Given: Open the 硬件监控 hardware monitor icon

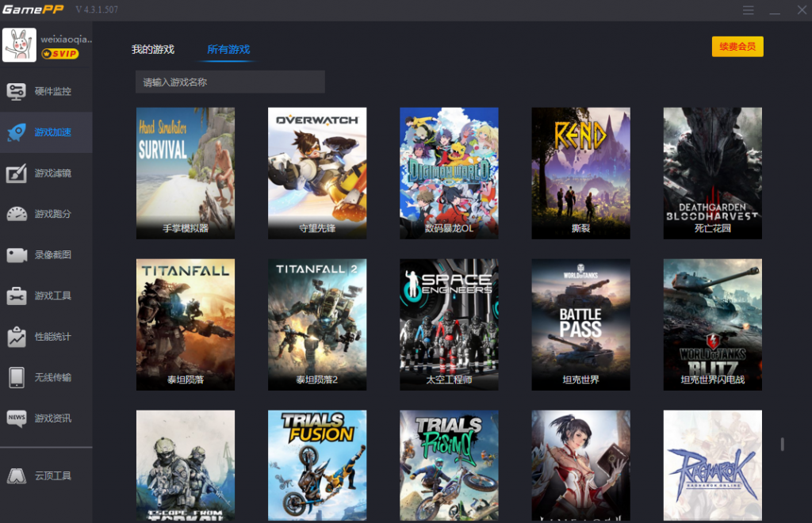Looking at the screenshot, I should tap(16, 92).
